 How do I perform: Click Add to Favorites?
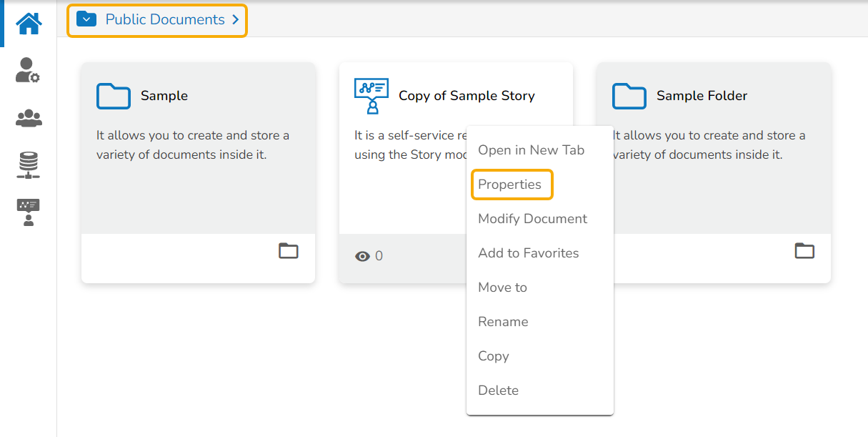pyautogui.click(x=528, y=253)
